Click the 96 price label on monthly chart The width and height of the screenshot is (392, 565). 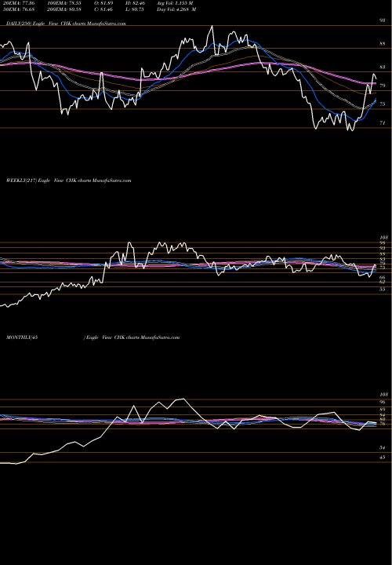383,402
